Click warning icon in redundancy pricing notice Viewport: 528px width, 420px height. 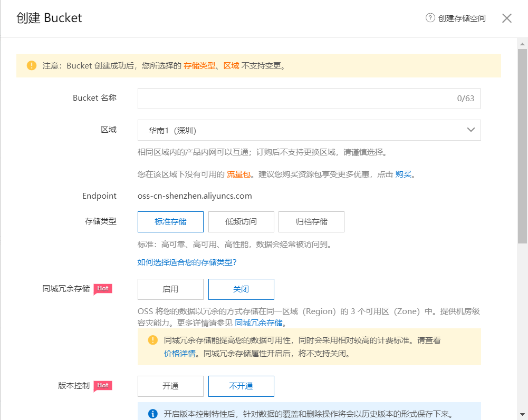pos(153,340)
